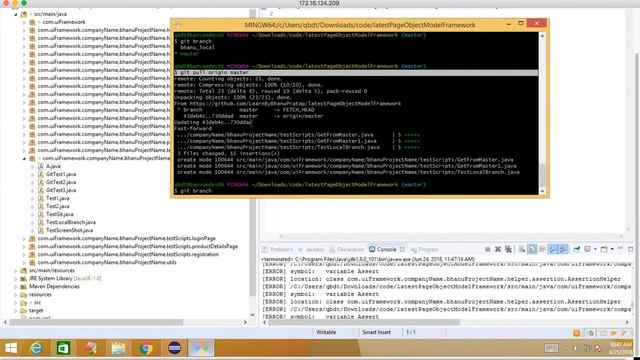Open the Open Console dropdown arrow
This screenshot has height=360, width=640.
point(612,249)
